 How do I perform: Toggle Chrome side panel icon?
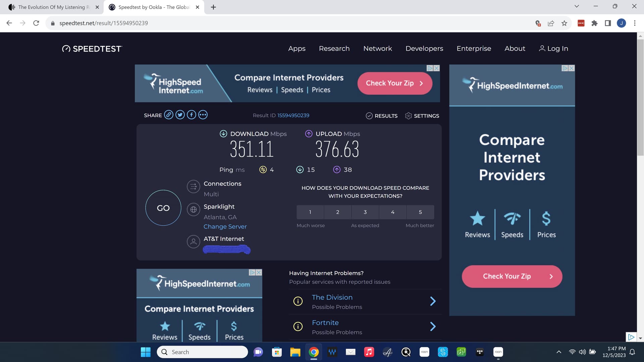click(608, 23)
